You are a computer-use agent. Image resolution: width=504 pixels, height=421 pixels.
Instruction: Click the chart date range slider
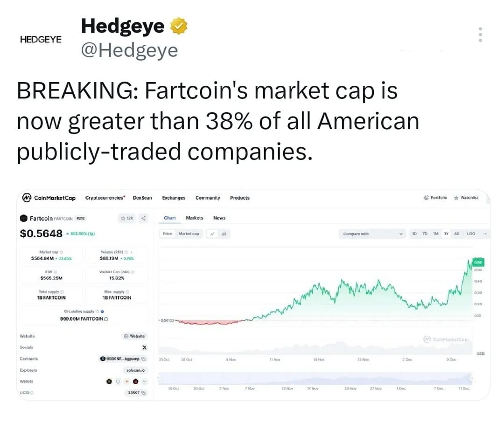pos(315,379)
